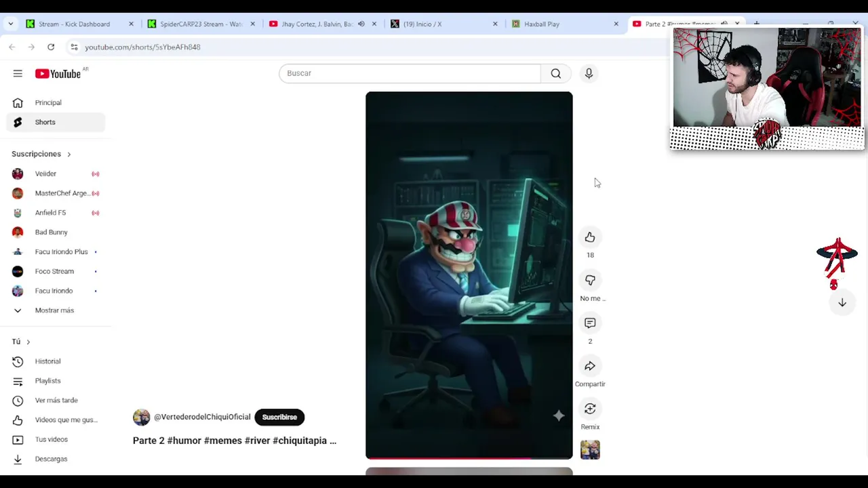Image resolution: width=868 pixels, height=488 pixels.
Task: Go to the YouTube logo home
Action: coord(58,73)
